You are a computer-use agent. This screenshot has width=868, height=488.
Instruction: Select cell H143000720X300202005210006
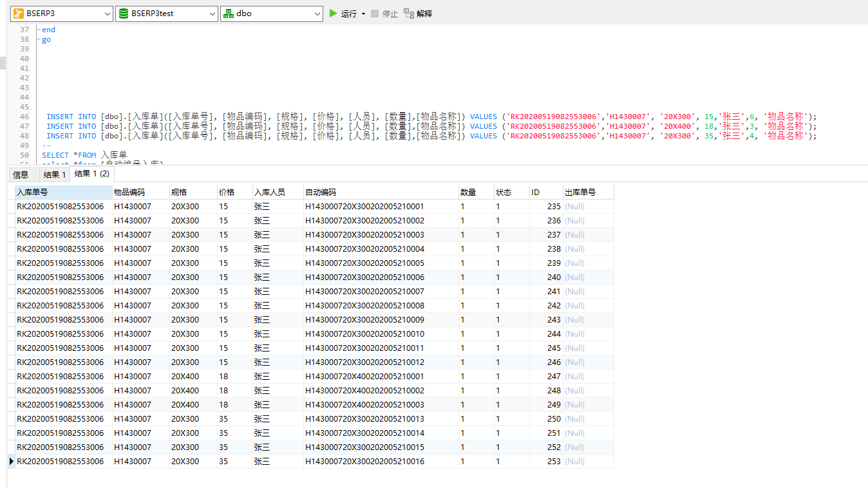click(381, 277)
